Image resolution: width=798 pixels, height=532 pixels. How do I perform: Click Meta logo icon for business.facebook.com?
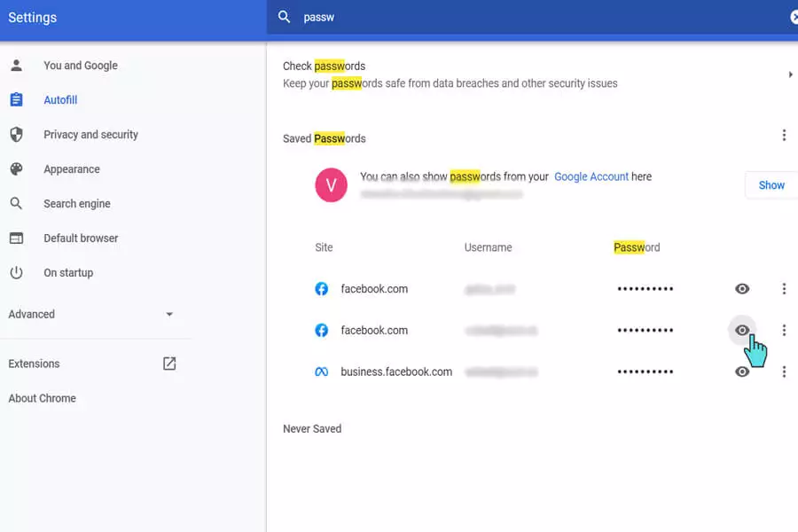tap(322, 372)
